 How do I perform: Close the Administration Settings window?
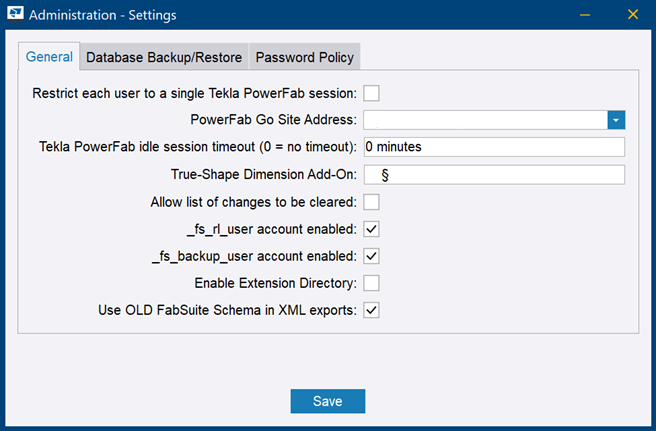point(632,15)
